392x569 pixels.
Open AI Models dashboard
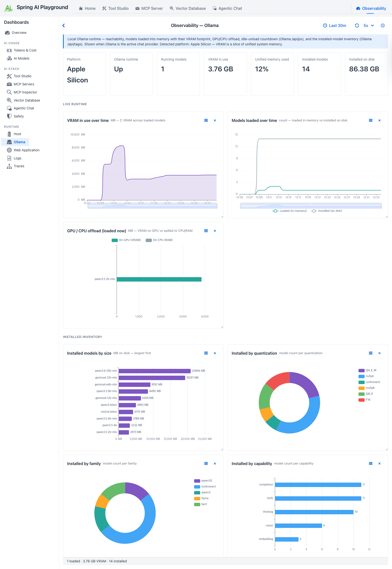point(18,59)
